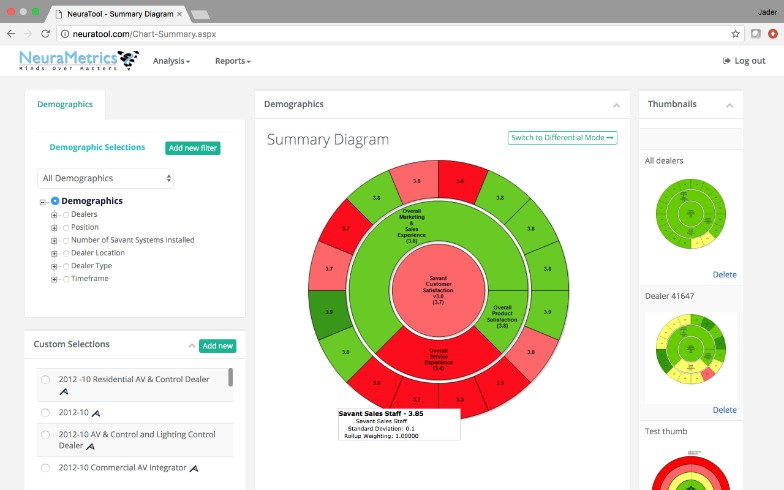The height and width of the screenshot is (490, 784).
Task: Select 2012-10 AV & Control and Lighting radio
Action: [46, 434]
